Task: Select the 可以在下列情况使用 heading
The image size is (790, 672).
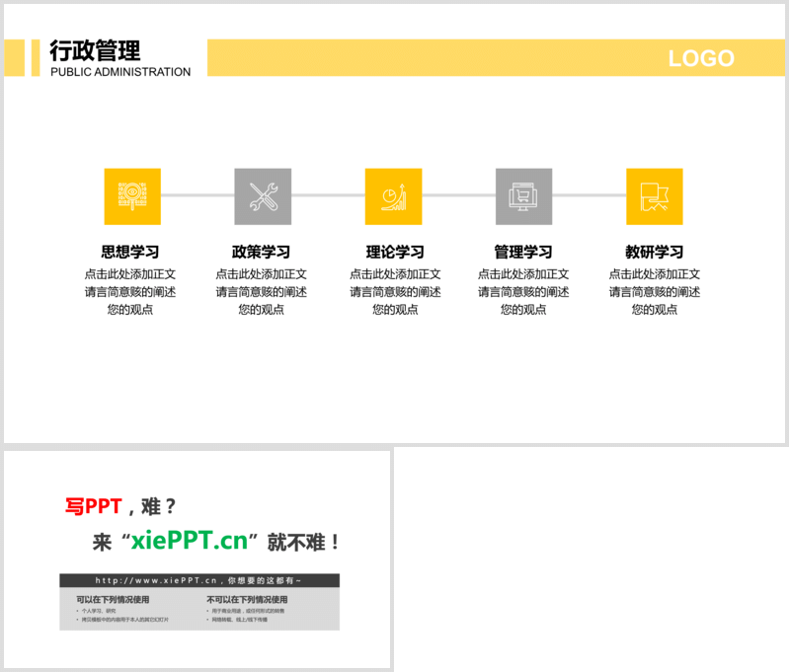Action: [113, 599]
